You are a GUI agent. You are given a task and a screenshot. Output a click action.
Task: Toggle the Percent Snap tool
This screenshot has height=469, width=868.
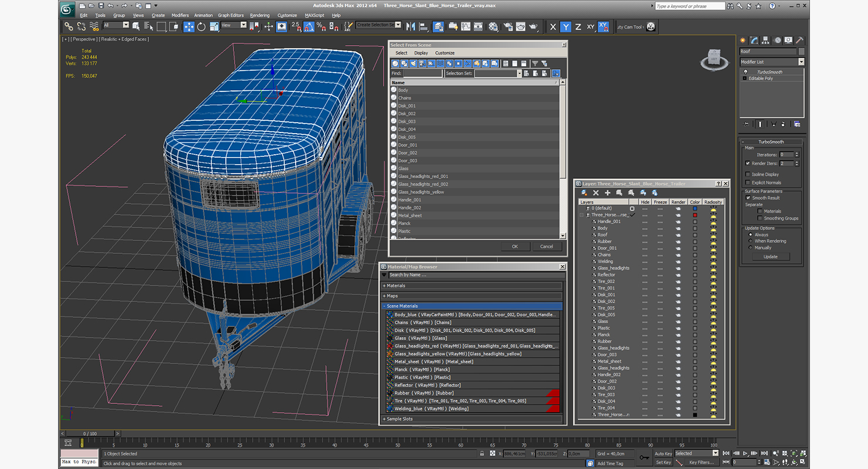coord(321,26)
